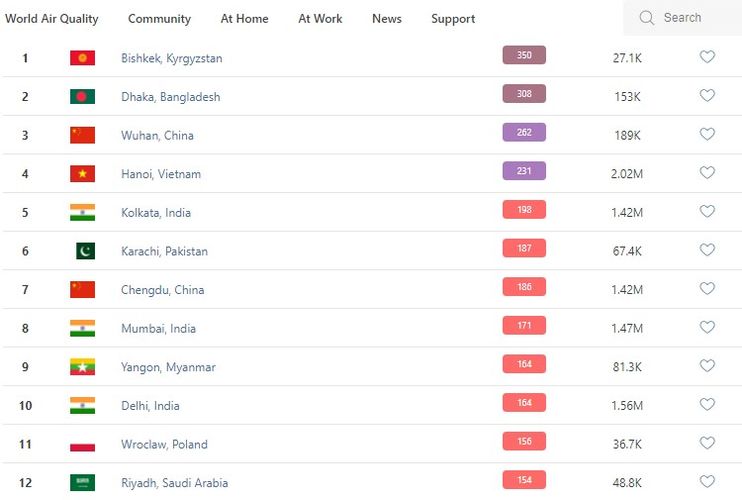Click the Bangladesh flag icon for Dhaka
The width and height of the screenshot is (742, 500).
coord(82,97)
